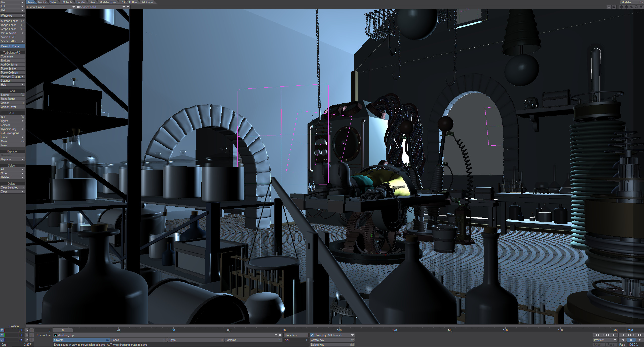Switch selection mode to Cameras
Image resolution: width=644 pixels, height=347 pixels.
coord(253,340)
